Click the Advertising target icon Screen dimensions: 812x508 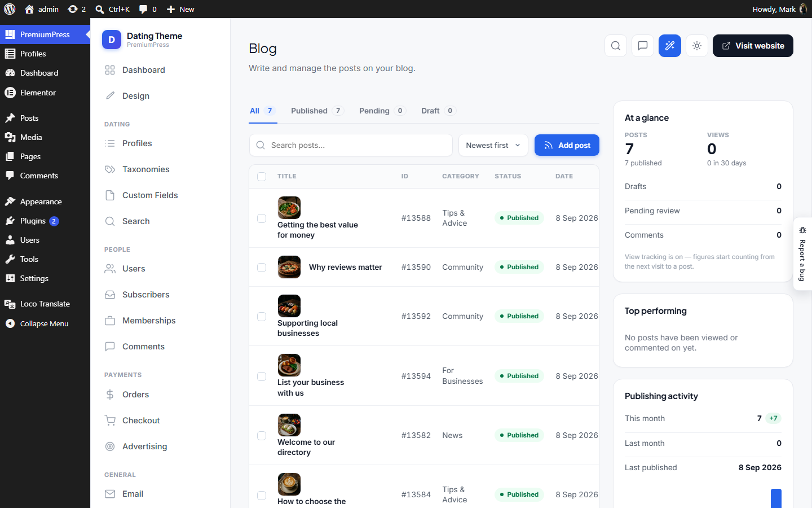[x=110, y=446]
